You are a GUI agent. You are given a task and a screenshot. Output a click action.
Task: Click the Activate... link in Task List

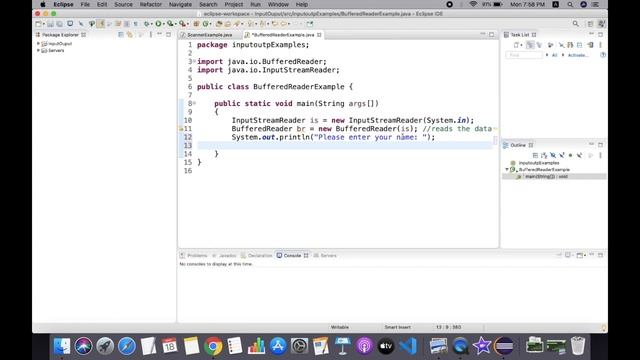[578, 55]
